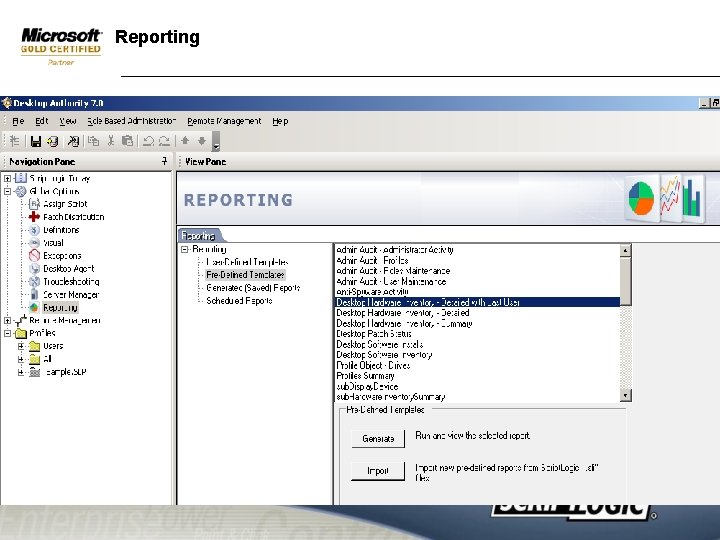Viewport: 720px width, 540px height.
Task: Collapse the Global Options tree node
Action: click(x=7, y=191)
